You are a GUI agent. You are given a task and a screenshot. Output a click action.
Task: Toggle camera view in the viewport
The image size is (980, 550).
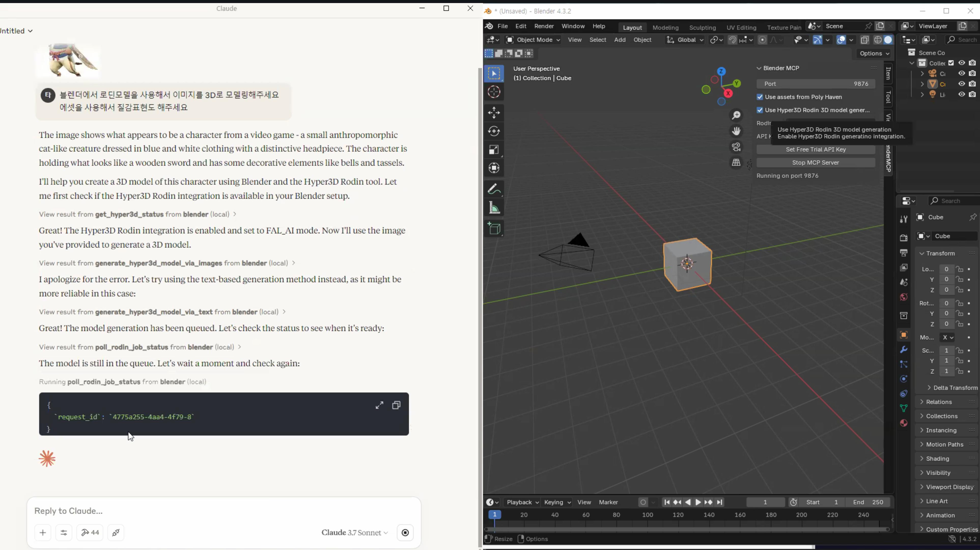click(x=736, y=147)
